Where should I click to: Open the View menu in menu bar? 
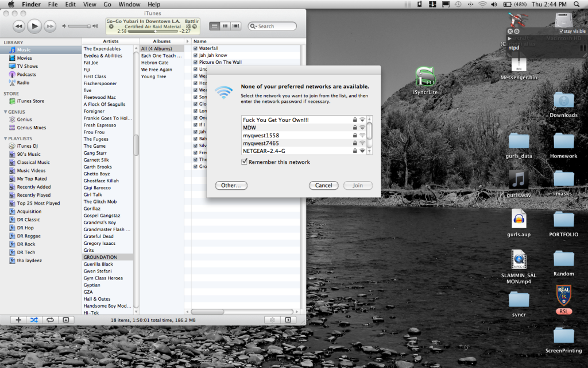[89, 4]
